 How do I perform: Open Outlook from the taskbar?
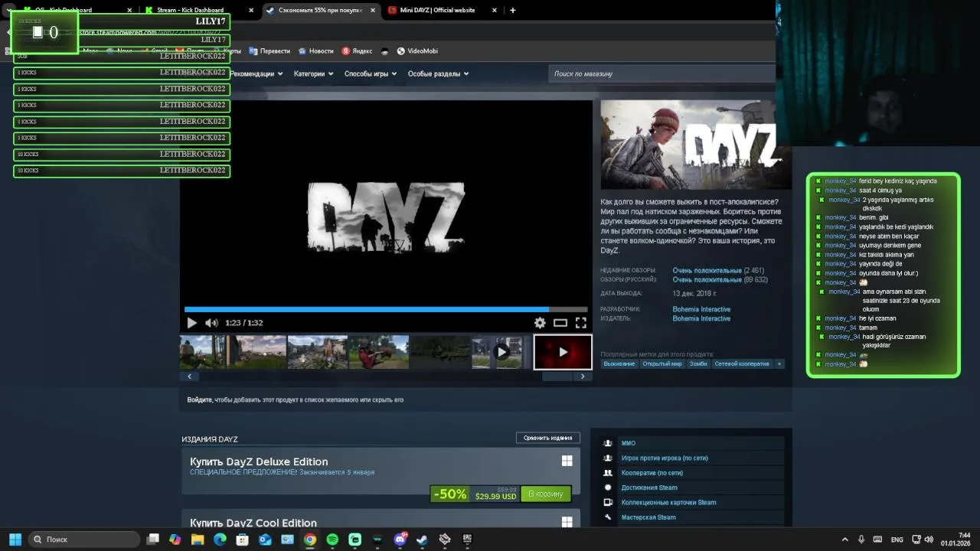(x=265, y=540)
